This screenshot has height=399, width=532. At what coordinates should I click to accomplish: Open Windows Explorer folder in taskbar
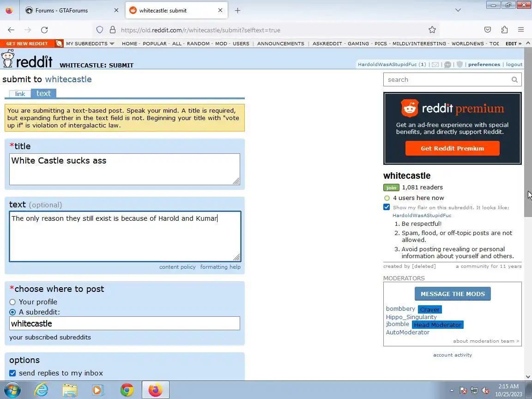(70, 390)
